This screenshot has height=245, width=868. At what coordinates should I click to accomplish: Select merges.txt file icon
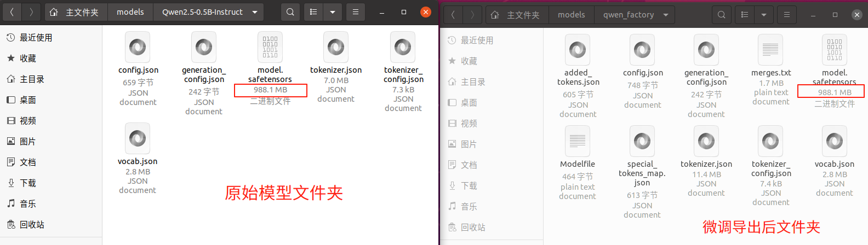pos(770,50)
